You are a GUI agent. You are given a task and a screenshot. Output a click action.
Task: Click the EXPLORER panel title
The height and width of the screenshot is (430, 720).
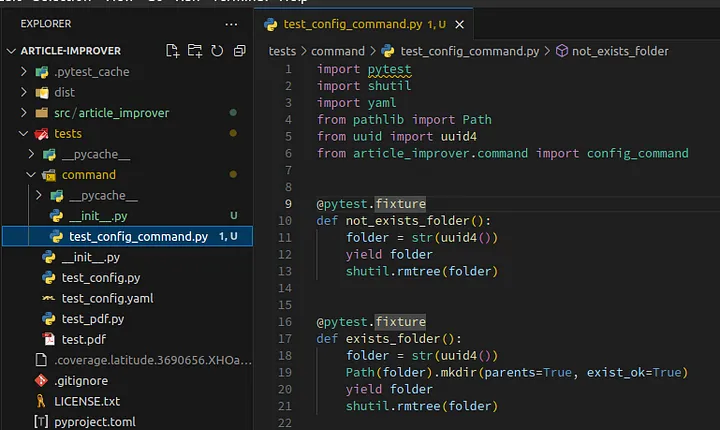pos(45,24)
